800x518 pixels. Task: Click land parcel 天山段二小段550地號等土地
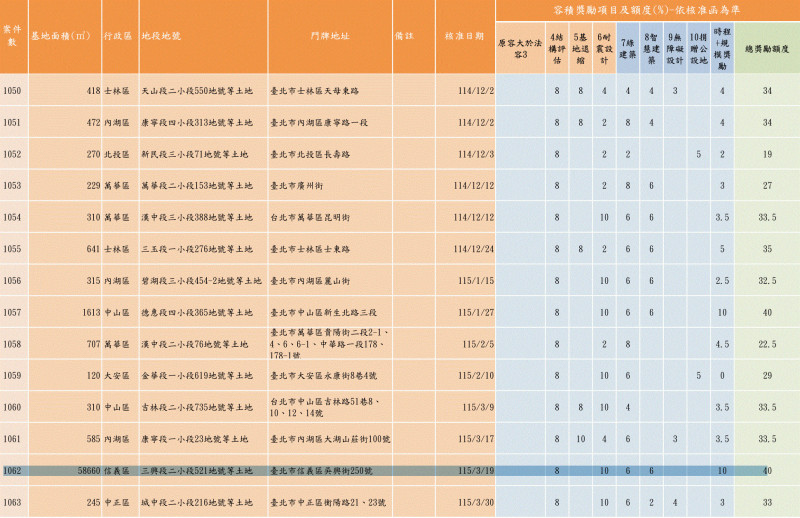coord(197,91)
